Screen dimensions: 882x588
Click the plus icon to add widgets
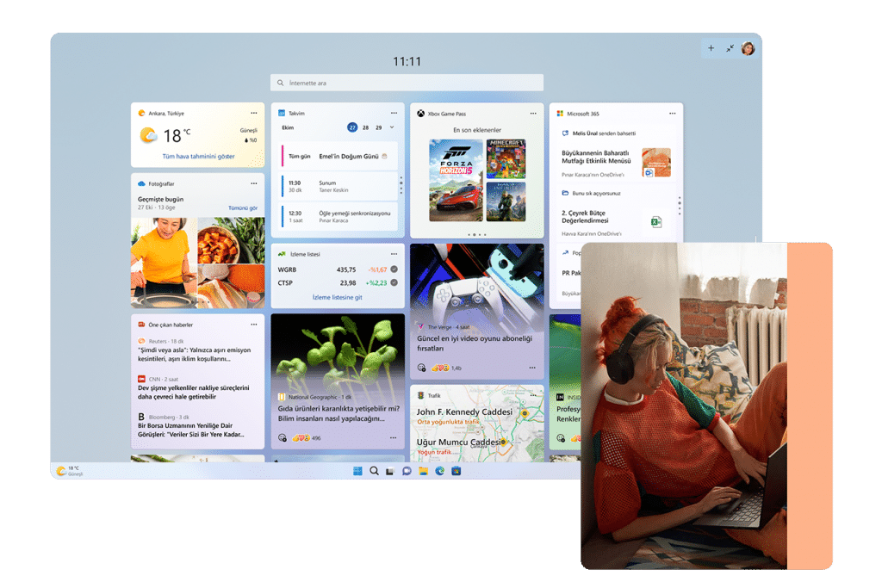tap(711, 48)
